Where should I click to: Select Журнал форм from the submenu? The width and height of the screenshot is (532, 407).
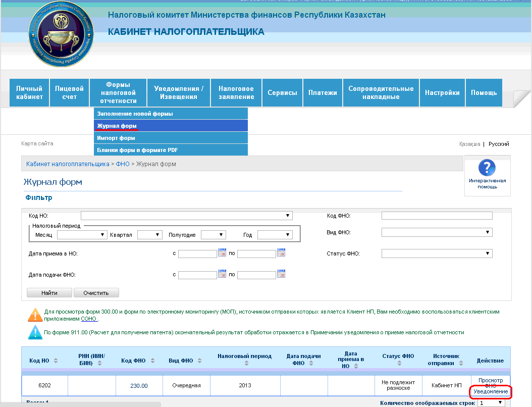(117, 126)
